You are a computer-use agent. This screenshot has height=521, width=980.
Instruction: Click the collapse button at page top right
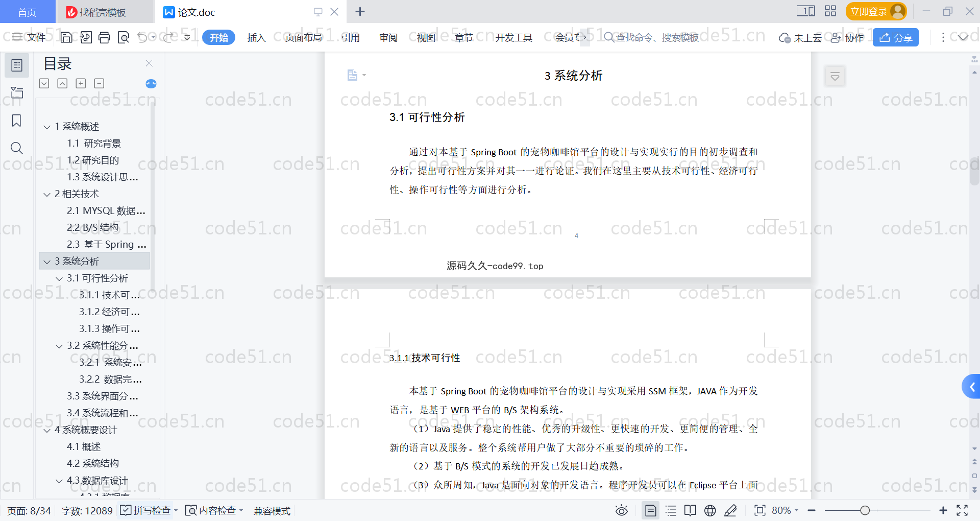(x=835, y=77)
